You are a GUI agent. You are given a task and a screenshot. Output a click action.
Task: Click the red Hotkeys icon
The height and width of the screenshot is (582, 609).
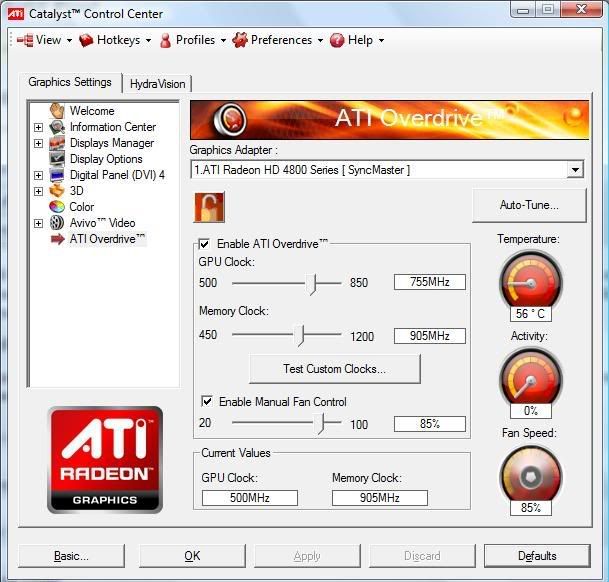(x=86, y=40)
